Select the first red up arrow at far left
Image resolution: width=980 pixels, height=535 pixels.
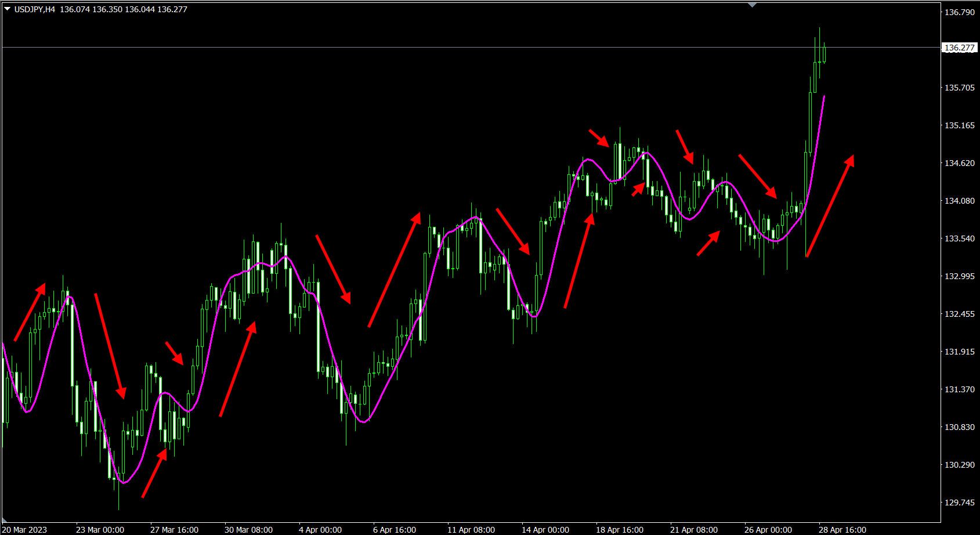point(30,312)
